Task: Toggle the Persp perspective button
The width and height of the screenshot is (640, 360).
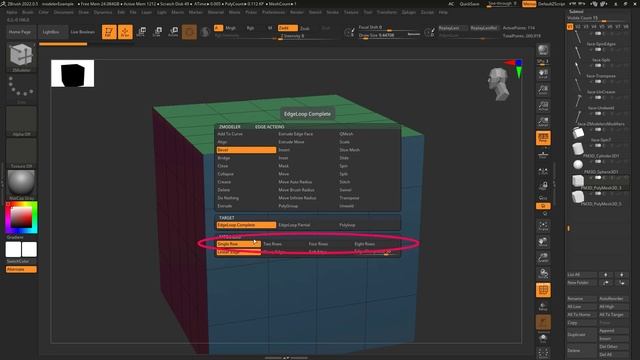Action: point(543,138)
